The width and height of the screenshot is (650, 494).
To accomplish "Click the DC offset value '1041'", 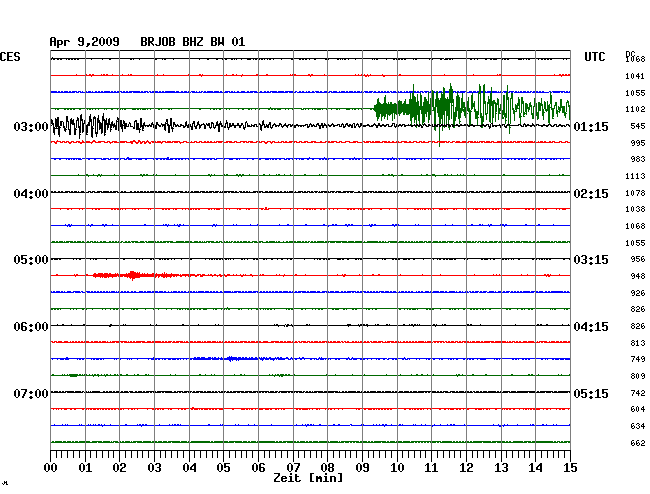I will click(635, 76).
